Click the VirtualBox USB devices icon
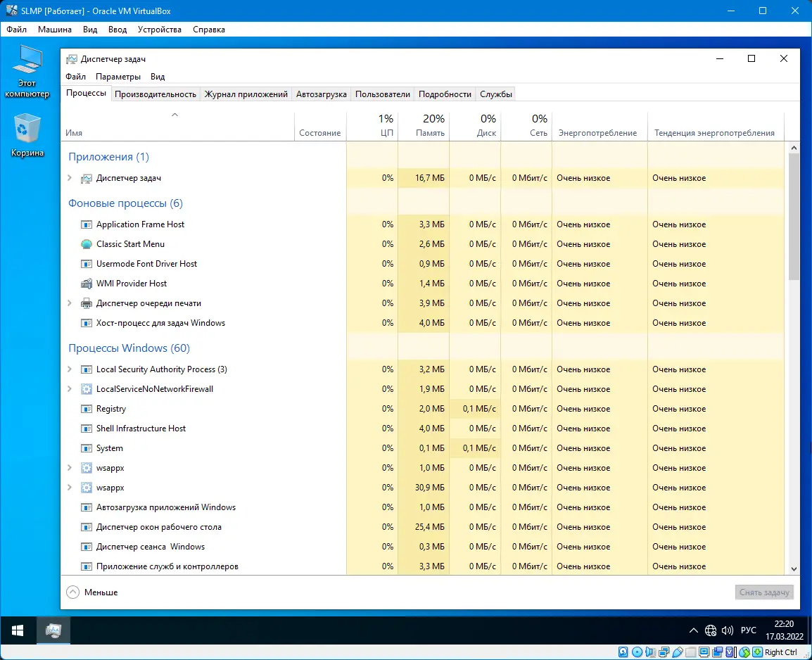This screenshot has width=812, height=660. [x=677, y=652]
